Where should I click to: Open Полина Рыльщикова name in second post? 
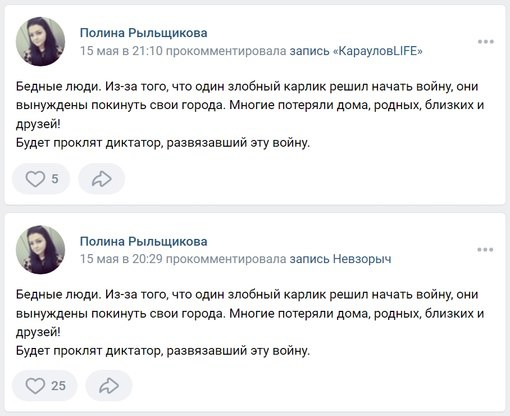[x=143, y=241]
